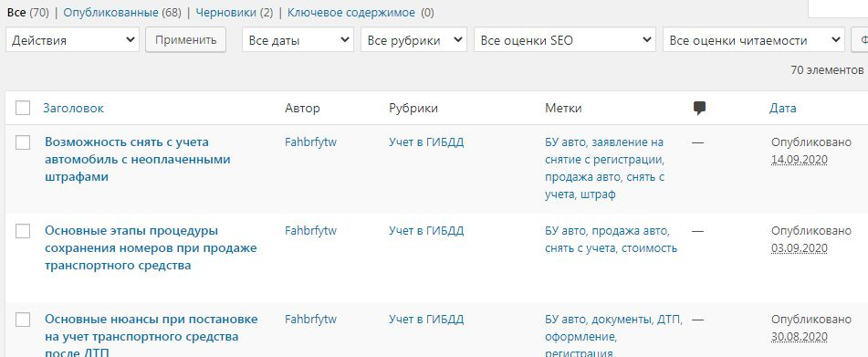Image resolution: width=868 pixels, height=357 pixels.
Task: Tick the select-all checkbox beside Заголовок
Action: (23, 108)
